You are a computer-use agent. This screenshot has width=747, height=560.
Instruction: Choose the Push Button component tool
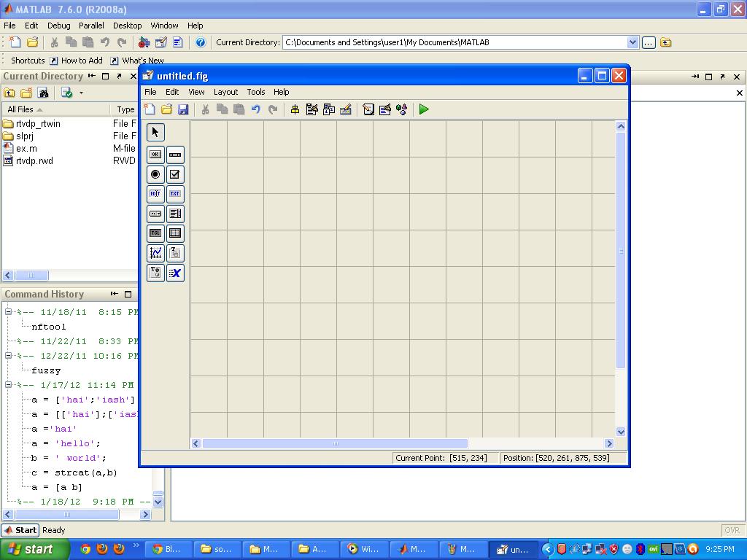click(x=155, y=155)
